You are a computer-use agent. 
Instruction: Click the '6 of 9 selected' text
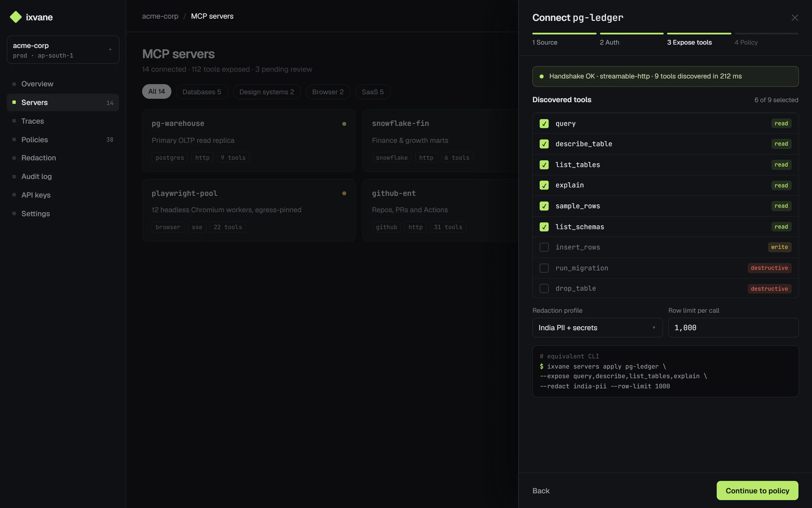point(776,100)
